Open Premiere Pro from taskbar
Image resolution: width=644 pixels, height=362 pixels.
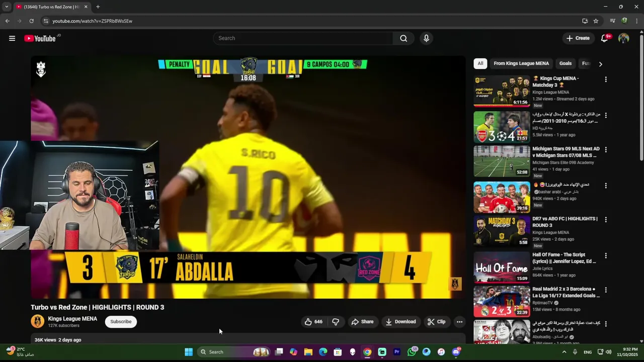point(397,352)
